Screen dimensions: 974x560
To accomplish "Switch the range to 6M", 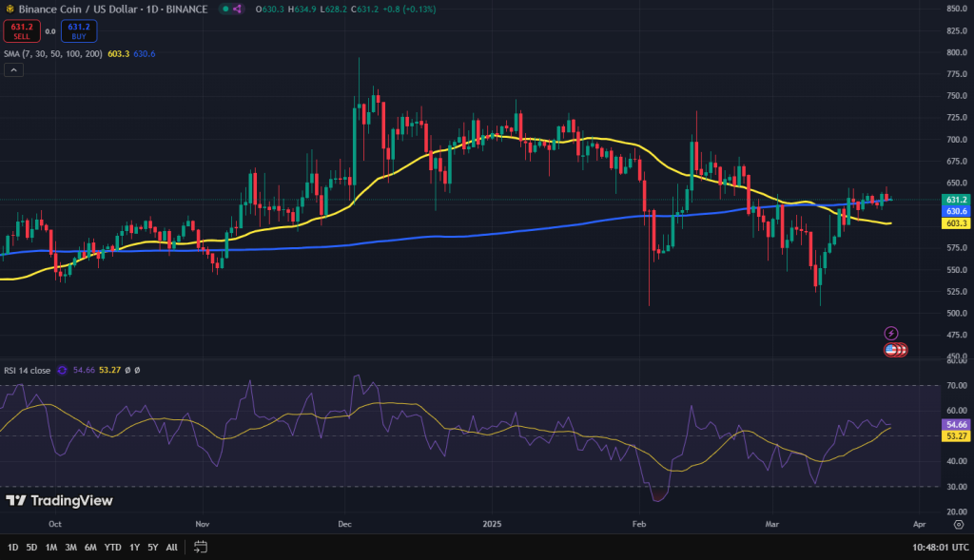I will pos(90,548).
